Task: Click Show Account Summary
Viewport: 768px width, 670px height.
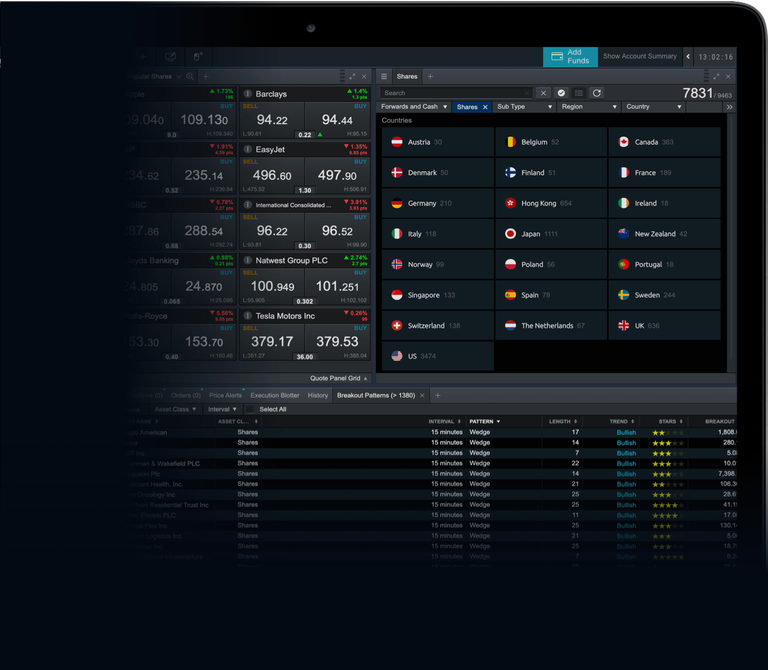Action: click(639, 57)
